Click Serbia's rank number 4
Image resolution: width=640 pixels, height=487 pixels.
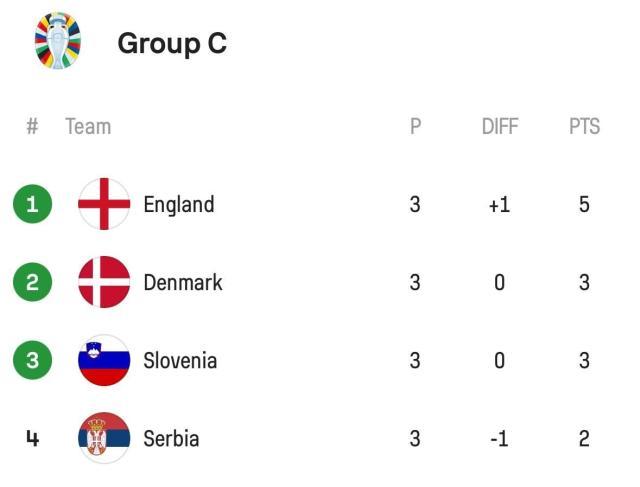coord(32,438)
